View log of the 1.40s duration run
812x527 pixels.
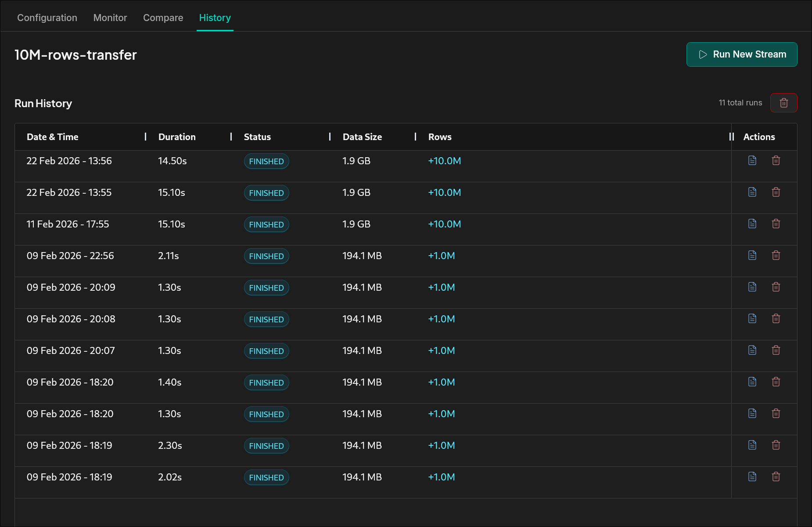pos(752,382)
